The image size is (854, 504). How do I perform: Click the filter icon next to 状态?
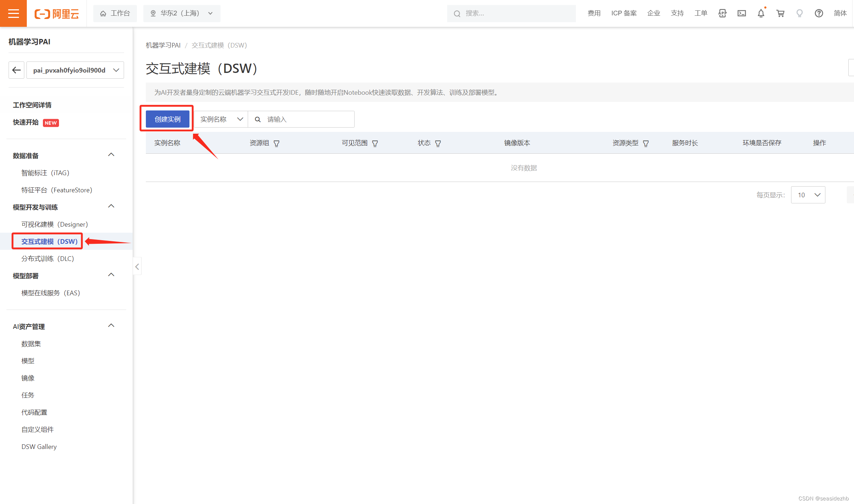click(x=438, y=143)
